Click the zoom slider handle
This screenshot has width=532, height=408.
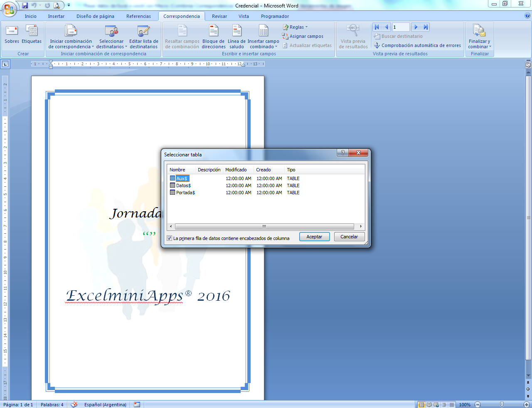(x=502, y=404)
